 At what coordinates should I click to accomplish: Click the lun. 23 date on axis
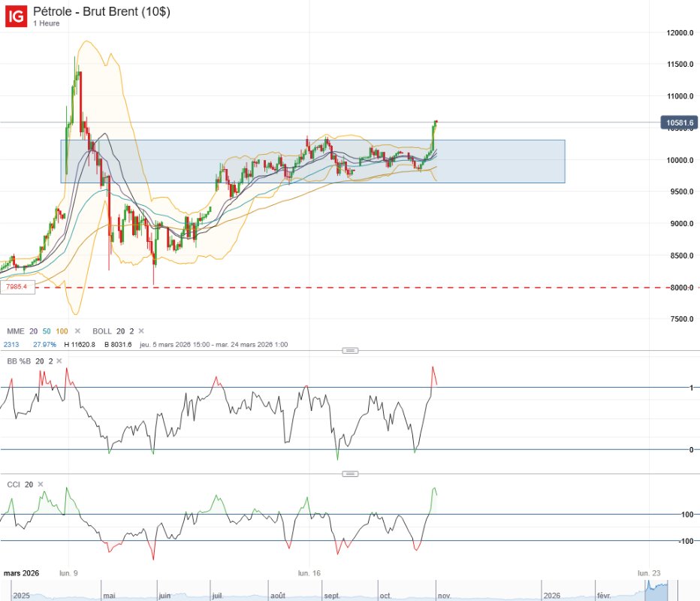pyautogui.click(x=649, y=573)
